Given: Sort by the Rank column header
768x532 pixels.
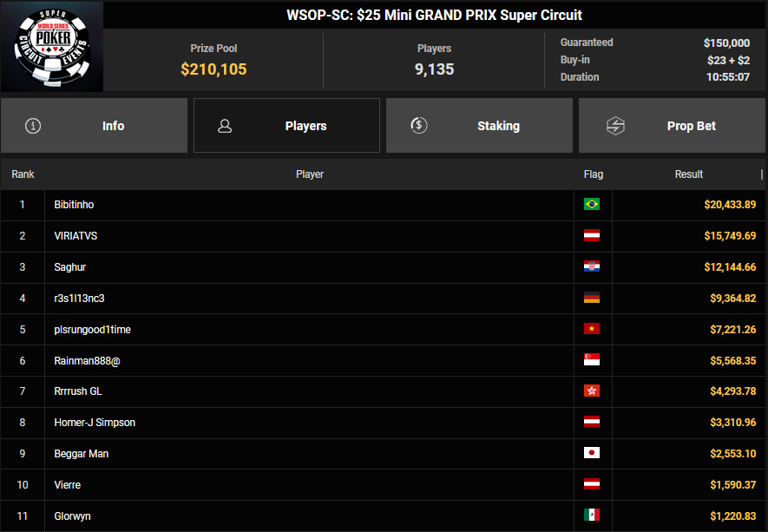Looking at the screenshot, I should (23, 174).
